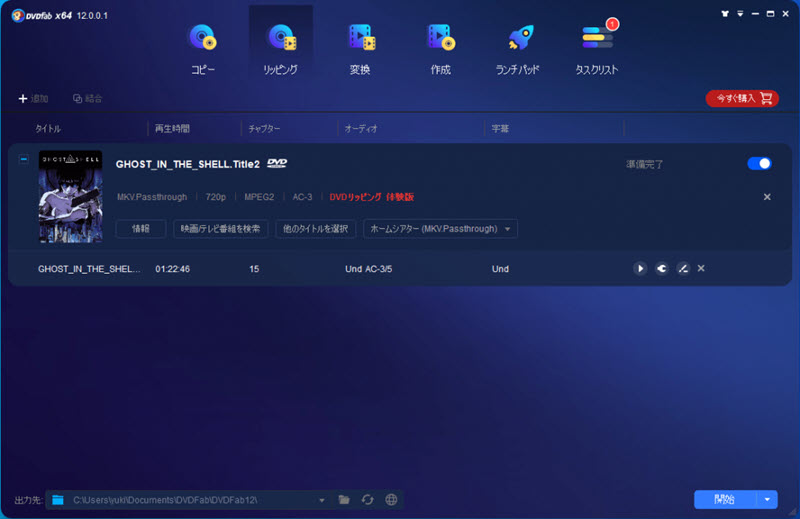The height and width of the screenshot is (519, 800).
Task: Open the ランチパッド (Launchpad) rocket icon
Action: [520, 48]
